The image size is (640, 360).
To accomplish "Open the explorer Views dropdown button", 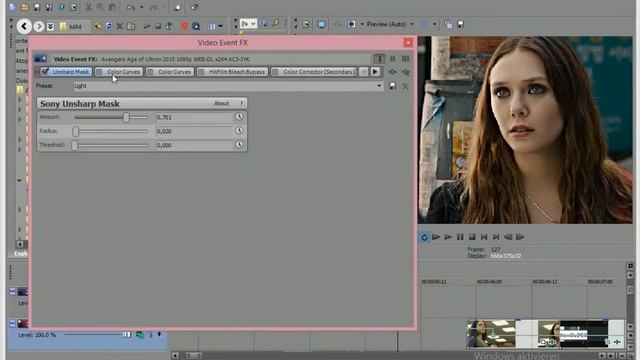I will pyautogui.click(x=216, y=27).
